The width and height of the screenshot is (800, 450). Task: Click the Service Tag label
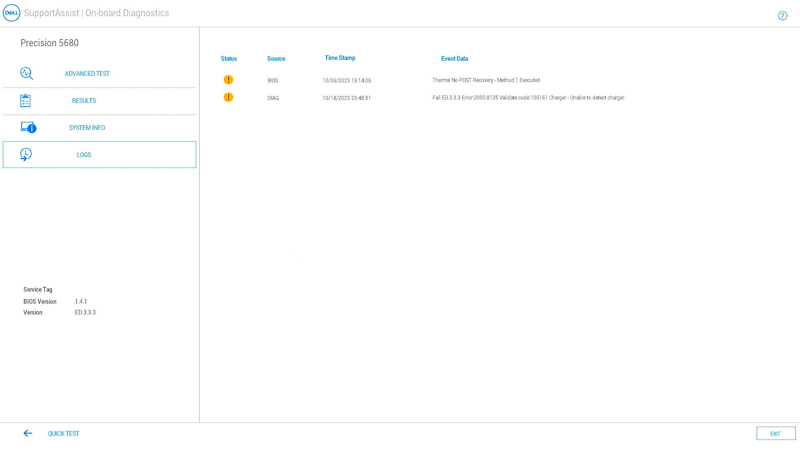(38, 289)
